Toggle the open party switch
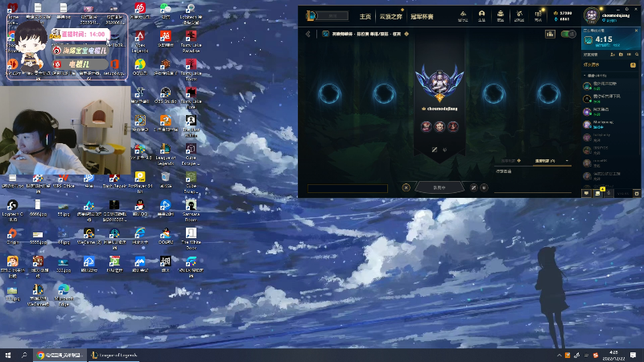 pyautogui.click(x=568, y=34)
